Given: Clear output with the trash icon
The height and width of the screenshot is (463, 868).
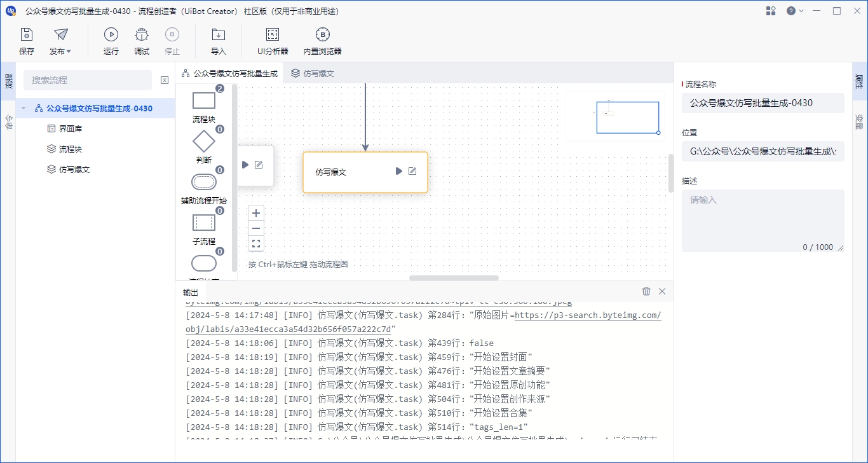Looking at the screenshot, I should coord(646,291).
